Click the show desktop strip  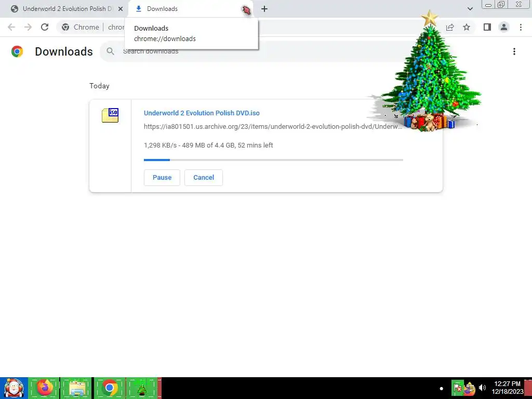click(528, 388)
